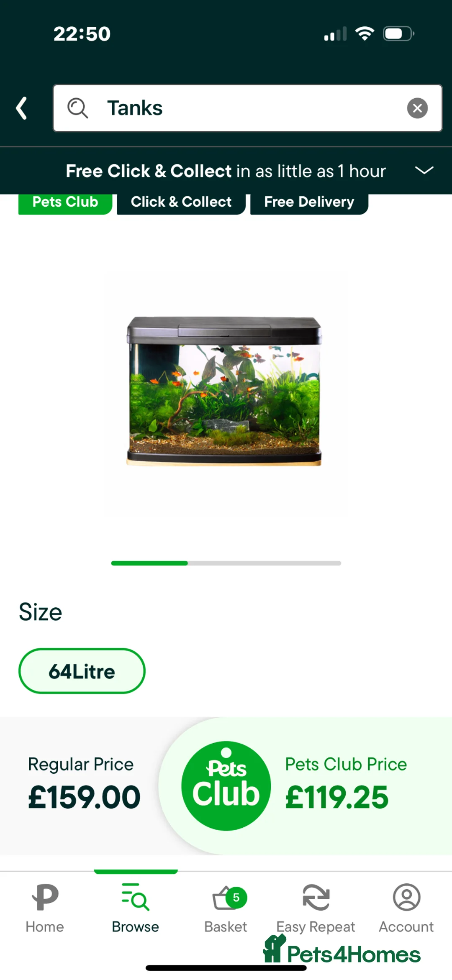Screen dimensions: 452x980
Task: Tap the green Pets Club logo badge
Action: pos(226,786)
